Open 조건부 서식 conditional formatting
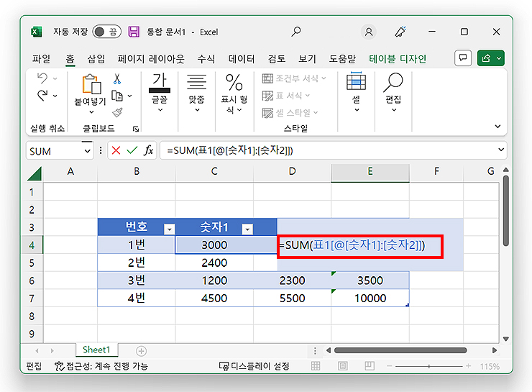Viewport: 532px width, 392px height. [x=294, y=78]
